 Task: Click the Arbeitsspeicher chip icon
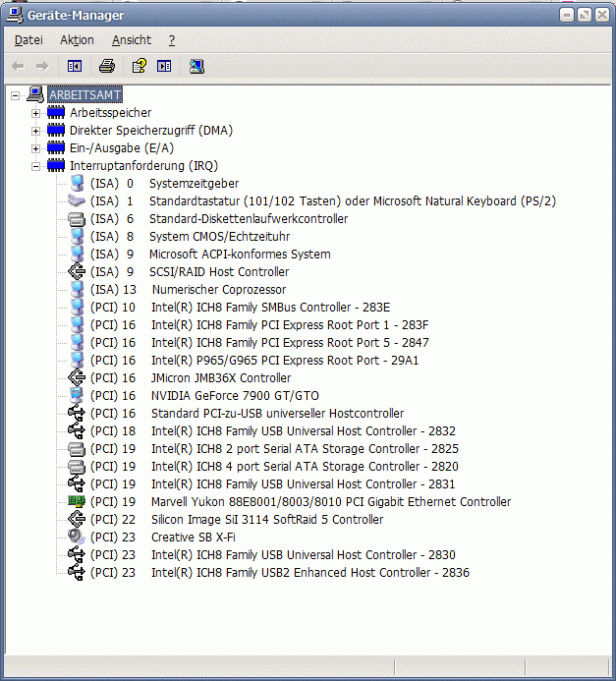pos(56,112)
